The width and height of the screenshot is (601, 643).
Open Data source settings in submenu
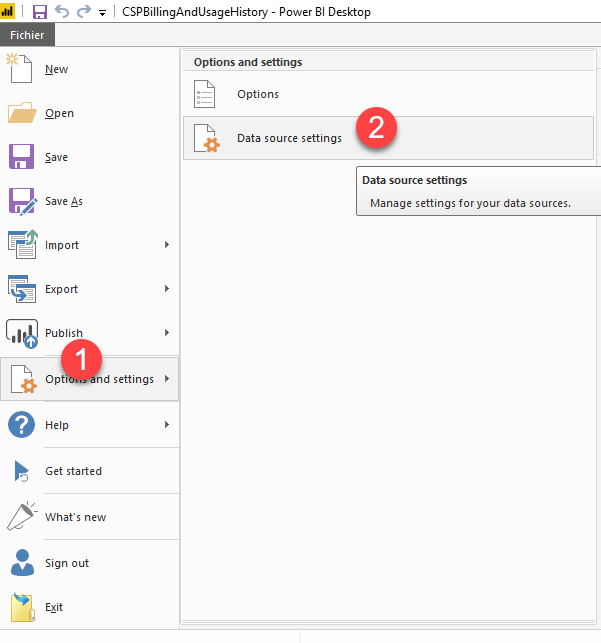(388, 138)
